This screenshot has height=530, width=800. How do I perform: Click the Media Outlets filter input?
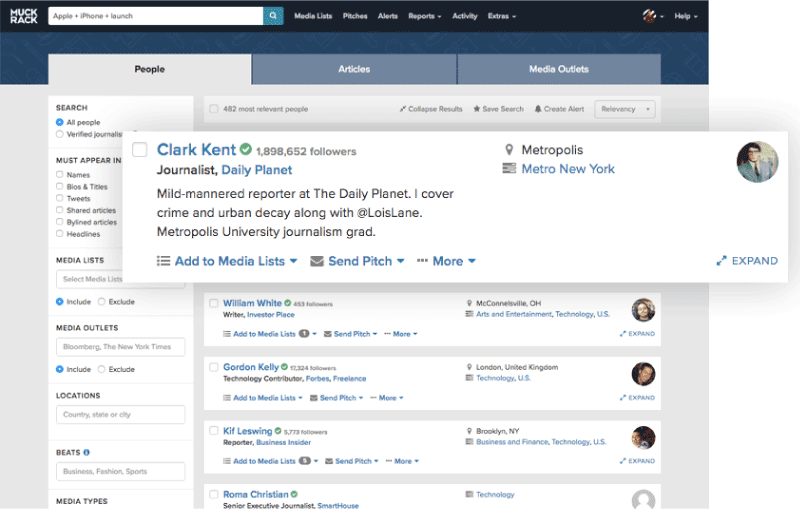click(120, 347)
